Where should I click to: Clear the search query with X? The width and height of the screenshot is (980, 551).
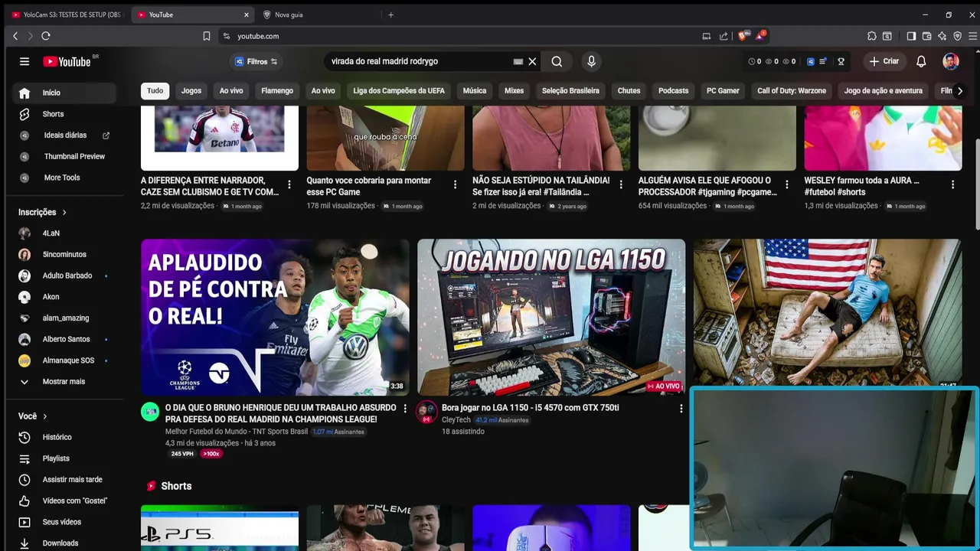532,61
